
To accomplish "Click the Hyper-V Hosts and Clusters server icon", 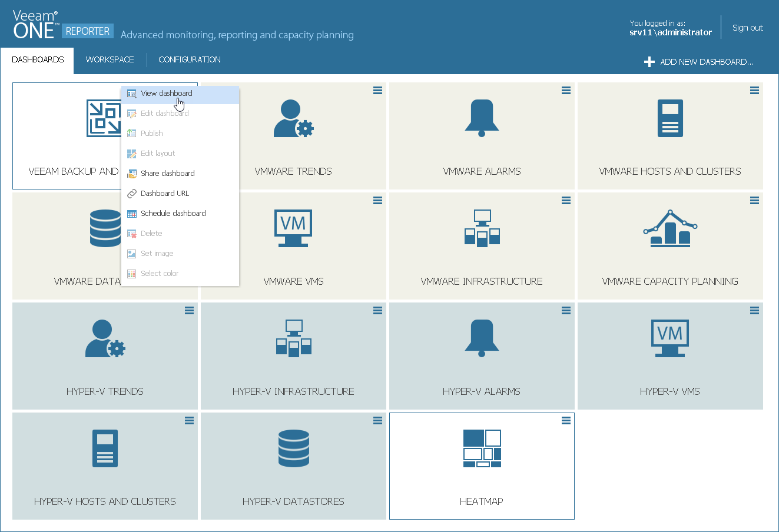I will click(x=105, y=448).
